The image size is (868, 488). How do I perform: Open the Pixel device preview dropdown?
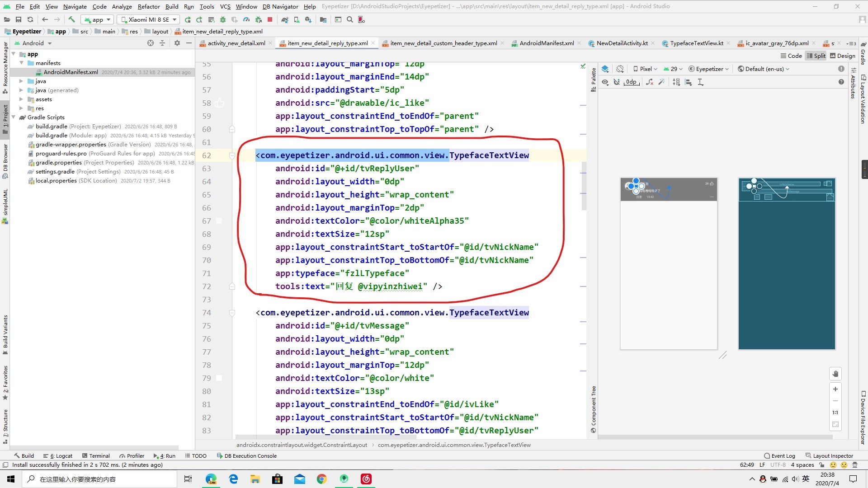pyautogui.click(x=645, y=69)
